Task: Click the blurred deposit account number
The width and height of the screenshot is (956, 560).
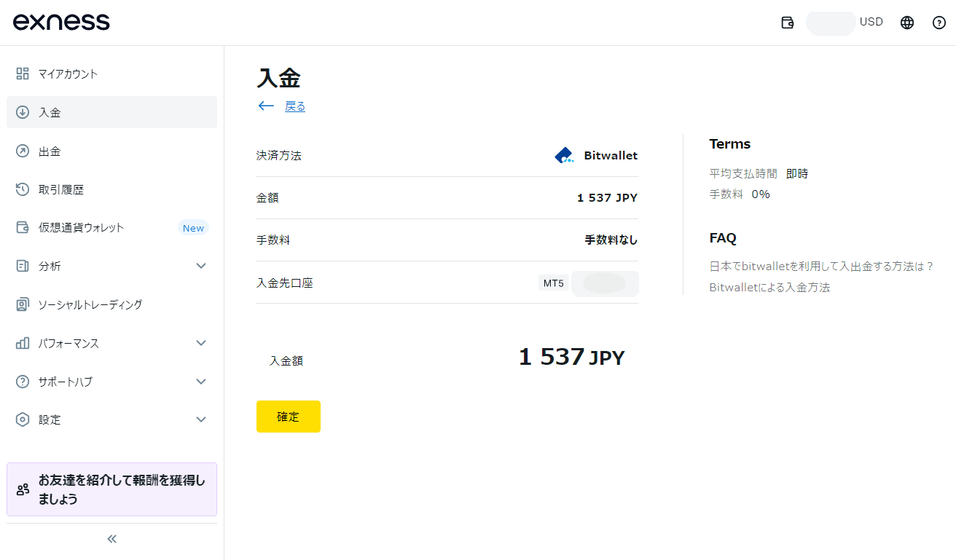Action: point(605,283)
